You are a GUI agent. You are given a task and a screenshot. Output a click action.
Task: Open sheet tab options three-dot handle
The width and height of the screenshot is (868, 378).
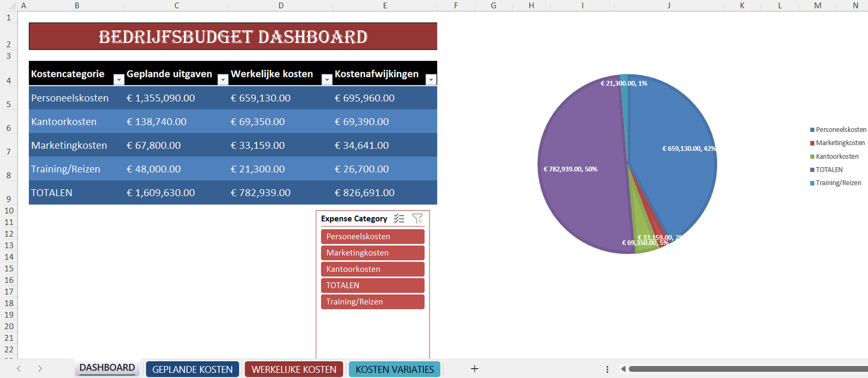click(x=607, y=369)
